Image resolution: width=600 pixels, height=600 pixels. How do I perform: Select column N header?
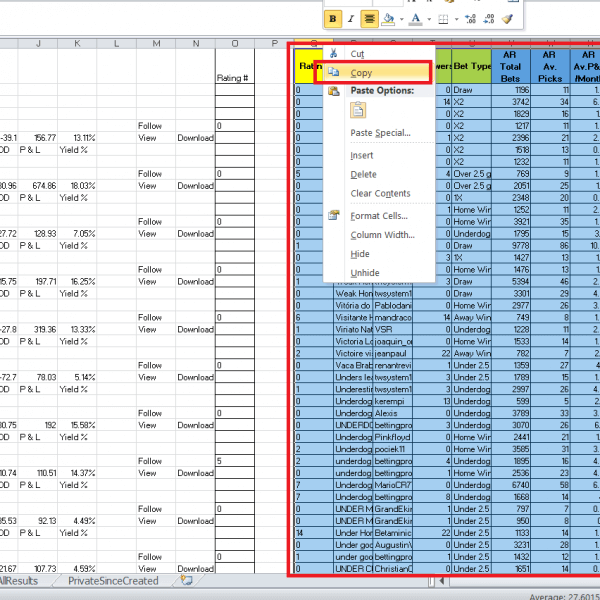pos(196,44)
